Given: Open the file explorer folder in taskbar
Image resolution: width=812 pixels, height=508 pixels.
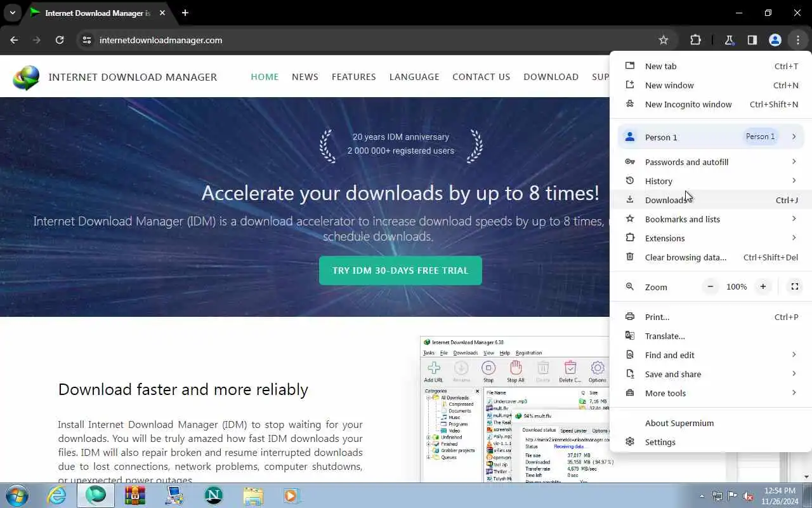Looking at the screenshot, I should (252, 495).
